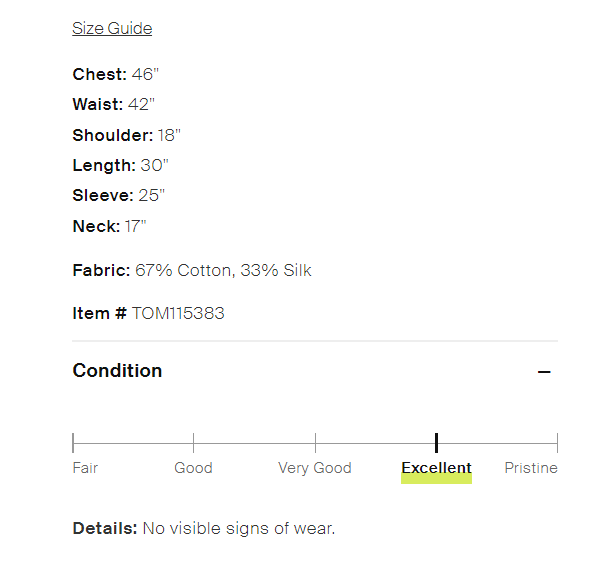Open the Size Guide link

point(112,28)
